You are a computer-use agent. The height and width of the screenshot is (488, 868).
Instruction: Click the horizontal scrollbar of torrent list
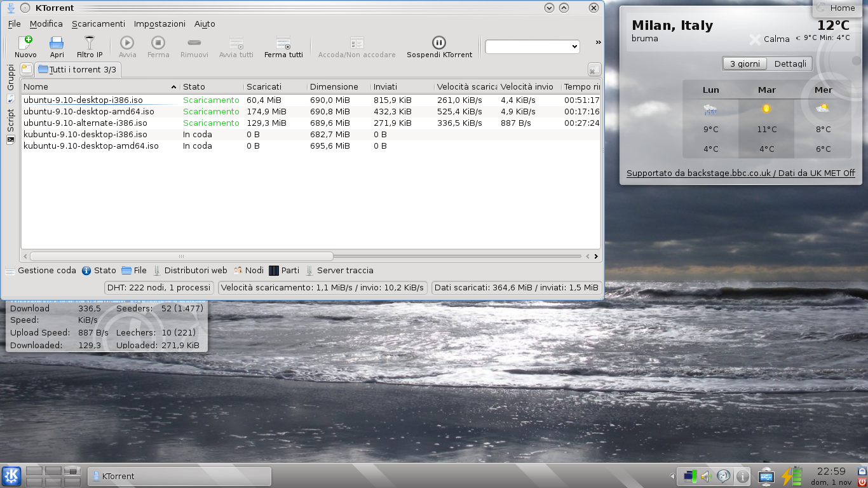(x=305, y=257)
